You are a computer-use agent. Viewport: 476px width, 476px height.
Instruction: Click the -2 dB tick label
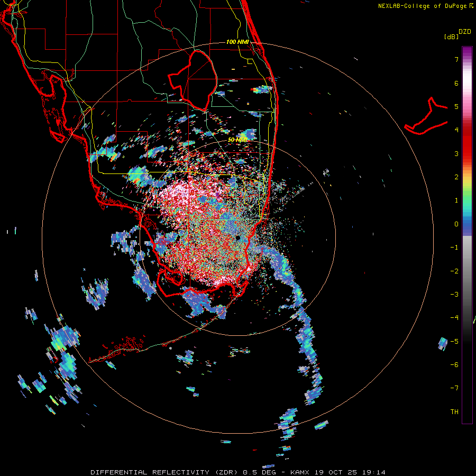[454, 271]
